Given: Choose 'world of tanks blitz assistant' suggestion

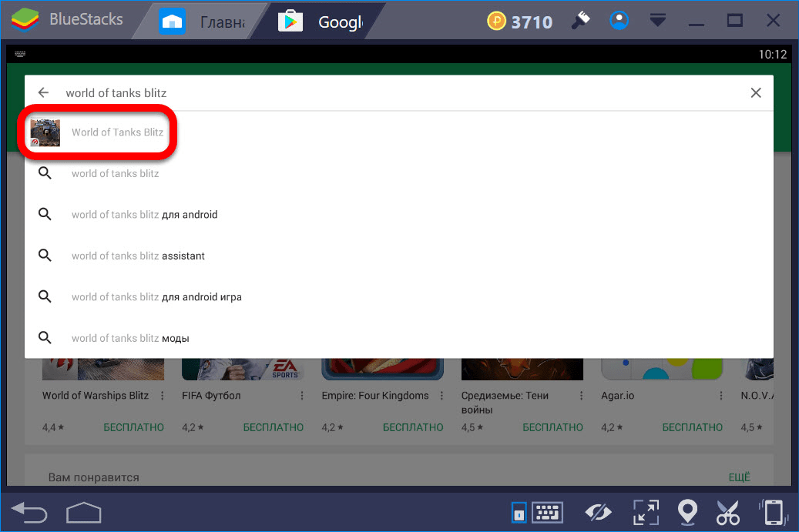Looking at the screenshot, I should click(138, 256).
